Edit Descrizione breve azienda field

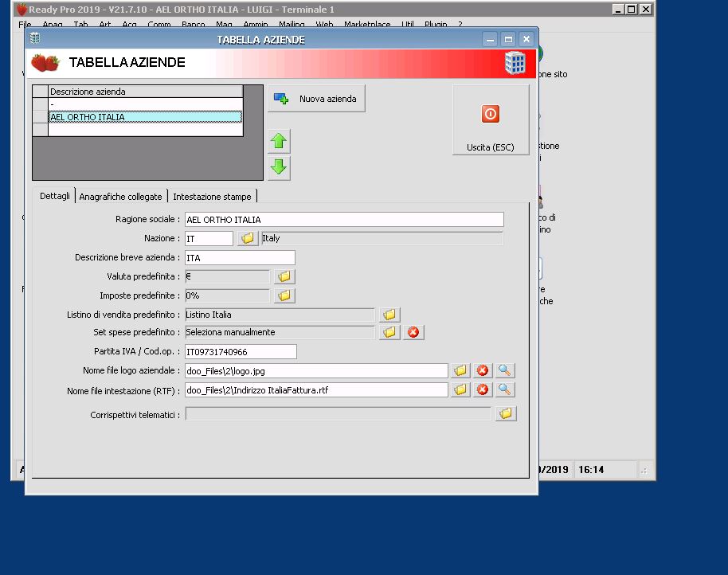(240, 257)
